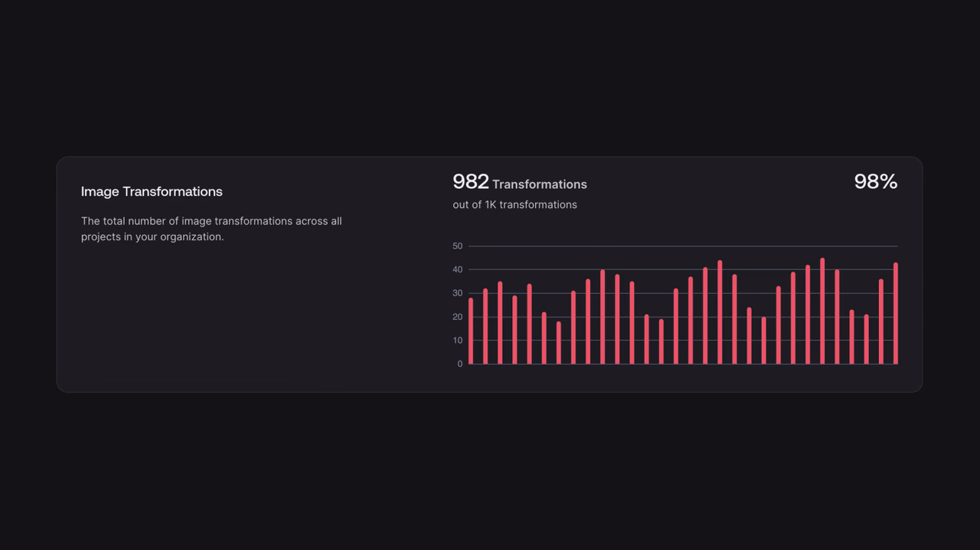Select the card description about all projects
Screen dimensions: 980x550
click(211, 229)
